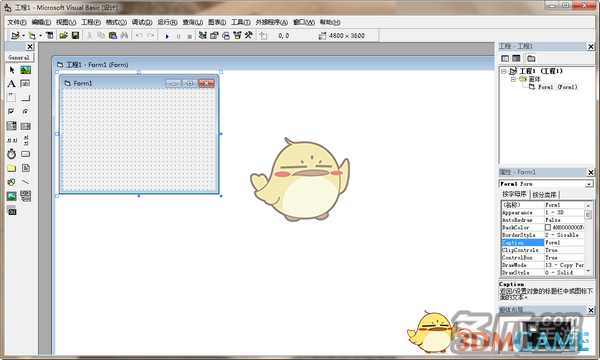Click the Start (run) toolbar button
Viewport: 600px width, 360px height.
point(167,36)
